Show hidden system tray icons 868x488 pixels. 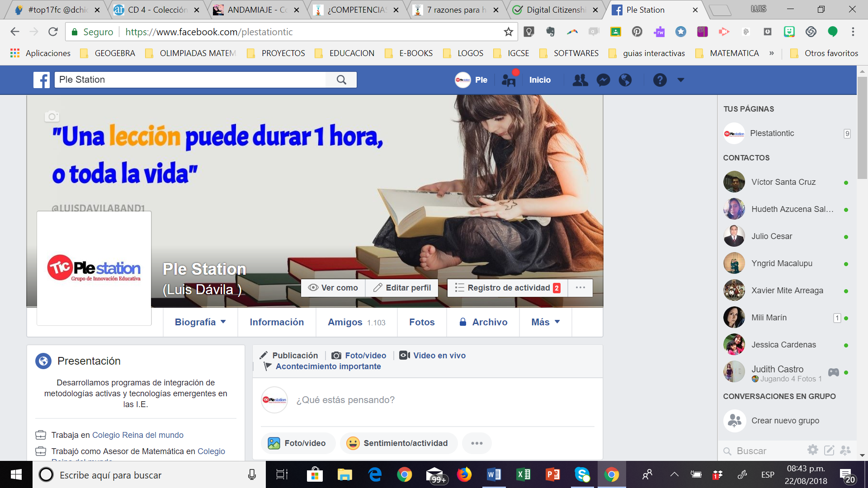[x=674, y=474]
